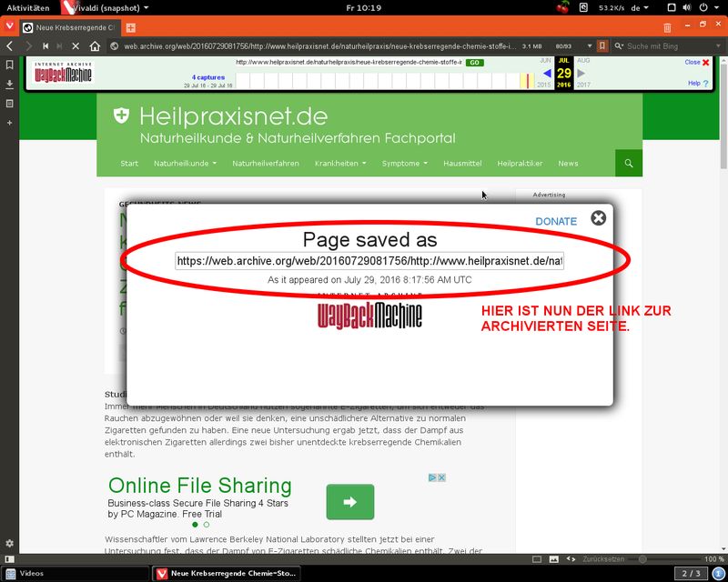Click the bookmark page icon in address bar
The image size is (728, 582).
(x=602, y=45)
